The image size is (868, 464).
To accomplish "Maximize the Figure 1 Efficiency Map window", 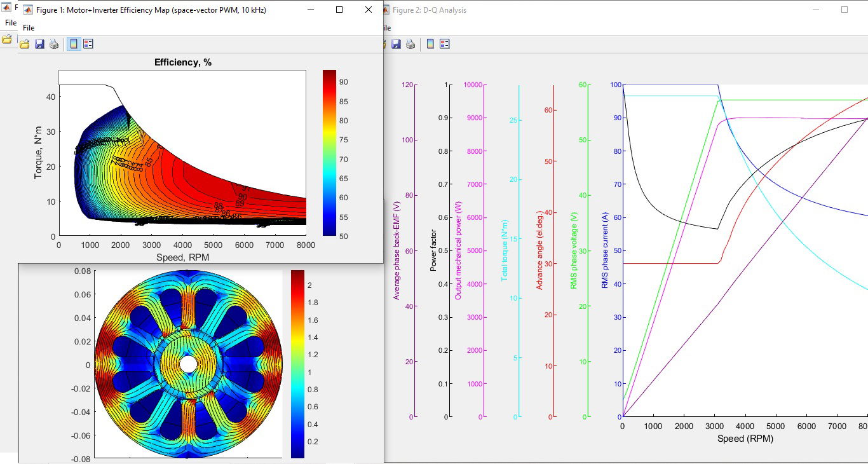I will pos(339,10).
